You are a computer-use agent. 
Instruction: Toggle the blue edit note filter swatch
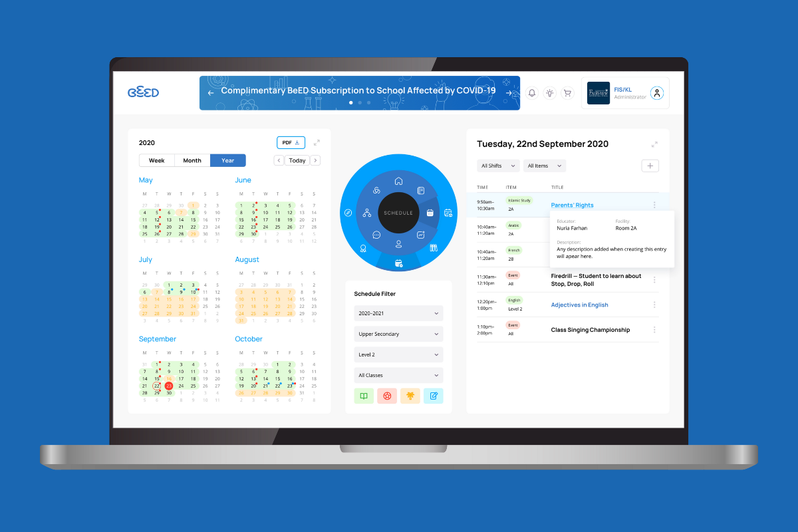pos(433,396)
